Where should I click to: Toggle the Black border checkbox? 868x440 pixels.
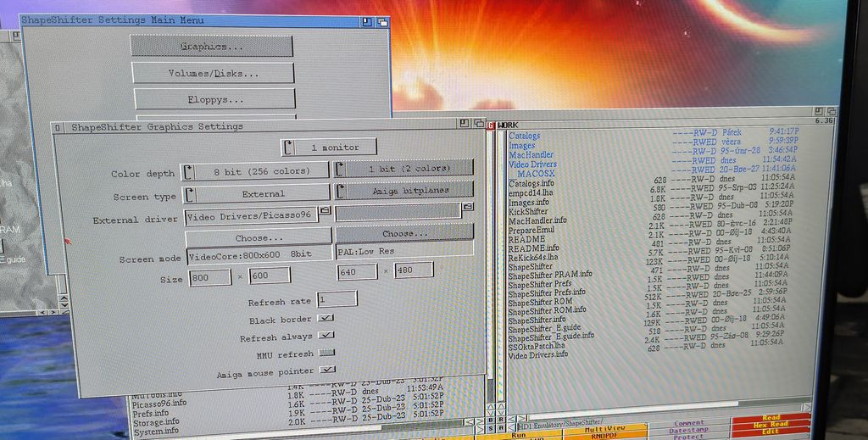click(325, 318)
